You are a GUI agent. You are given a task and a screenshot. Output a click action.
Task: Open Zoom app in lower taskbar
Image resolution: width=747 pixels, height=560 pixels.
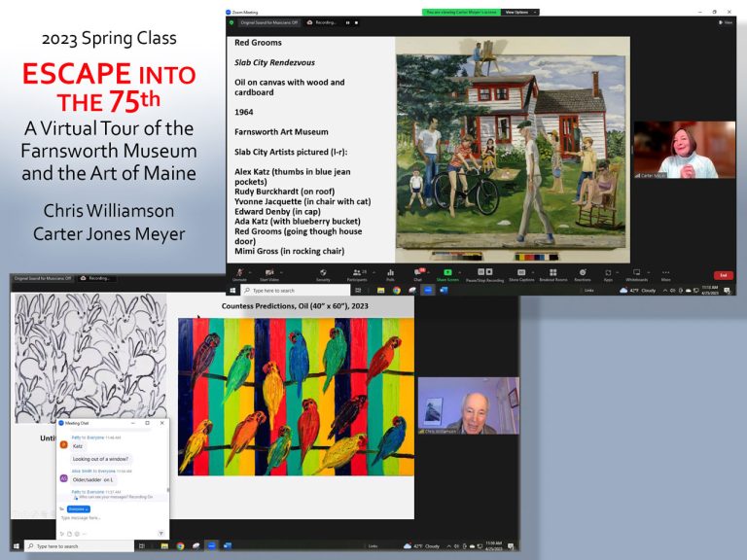[211, 545]
